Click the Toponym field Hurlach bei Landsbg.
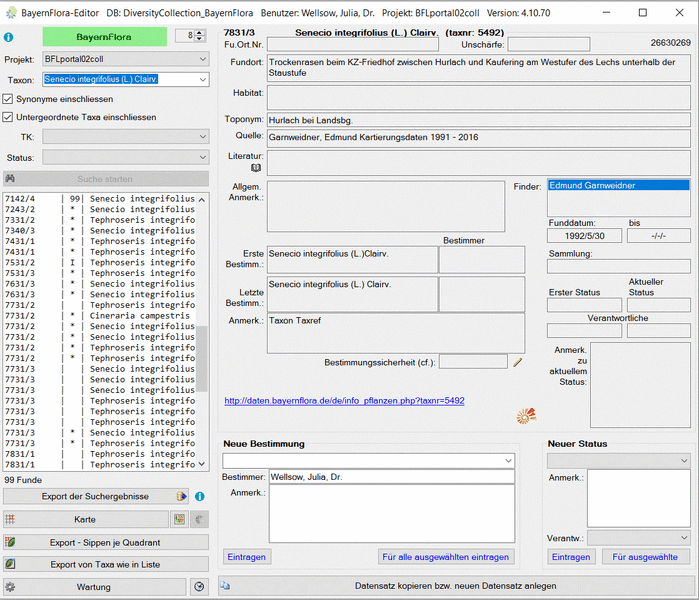Image resolution: width=699 pixels, height=600 pixels. (479, 120)
